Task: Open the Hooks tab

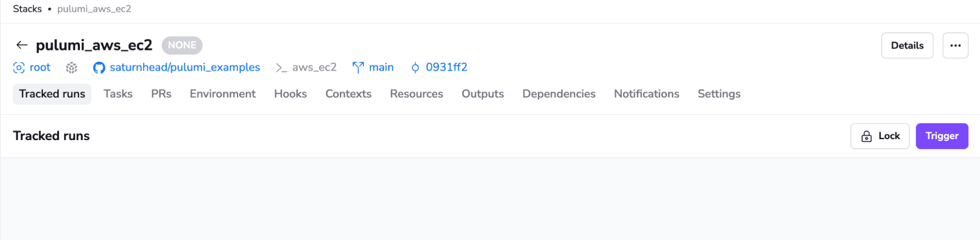Action: [x=290, y=94]
